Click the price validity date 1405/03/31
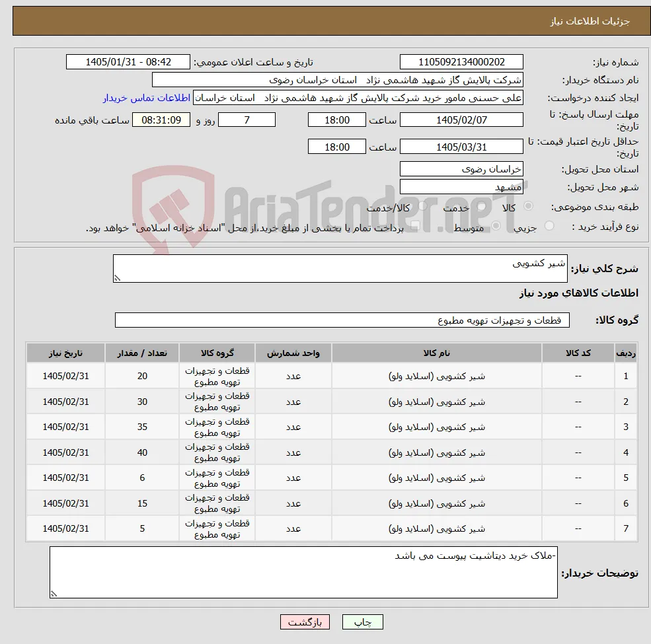 [x=461, y=147]
